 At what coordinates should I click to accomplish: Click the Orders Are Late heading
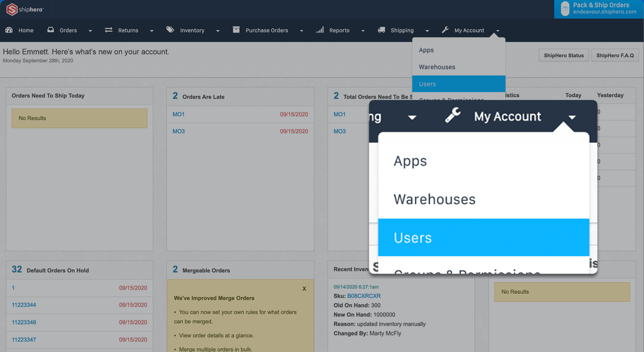(x=203, y=97)
